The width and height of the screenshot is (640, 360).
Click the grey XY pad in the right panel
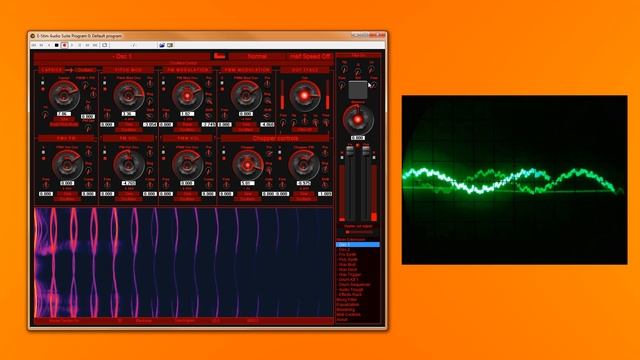358,90
